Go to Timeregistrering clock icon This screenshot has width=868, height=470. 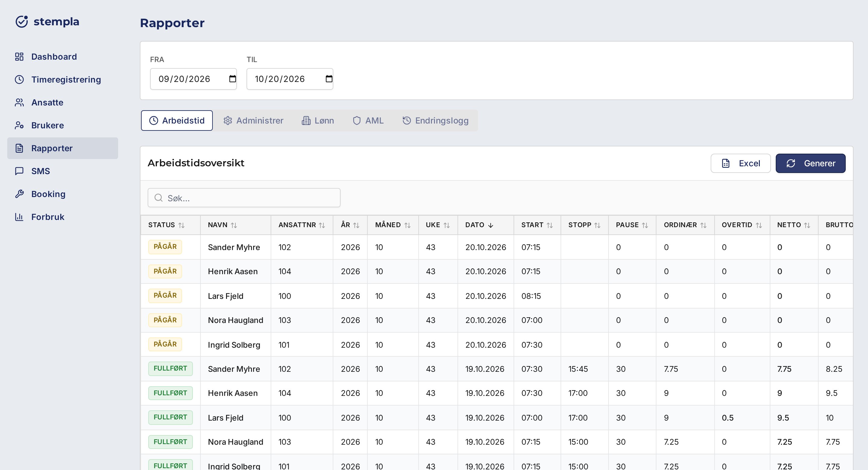19,80
